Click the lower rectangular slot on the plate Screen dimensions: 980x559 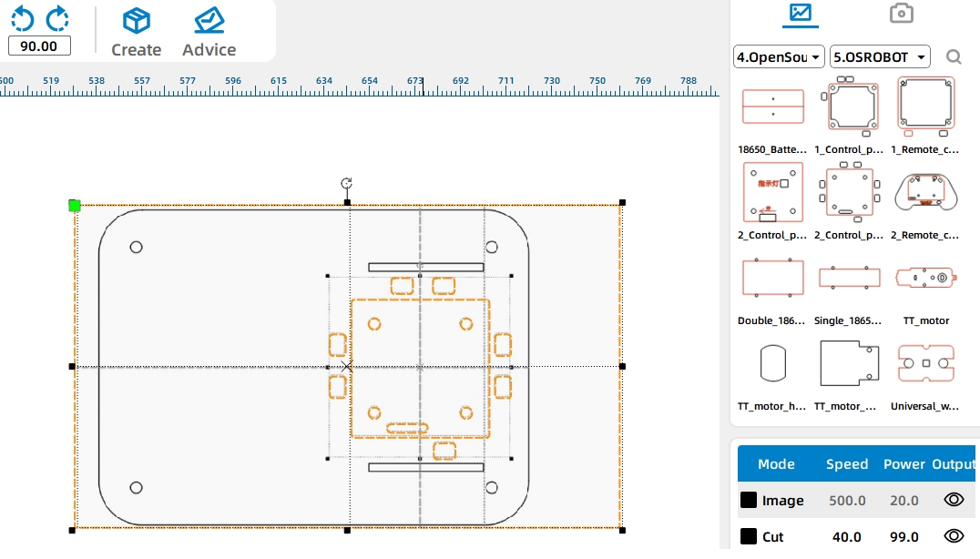click(425, 467)
